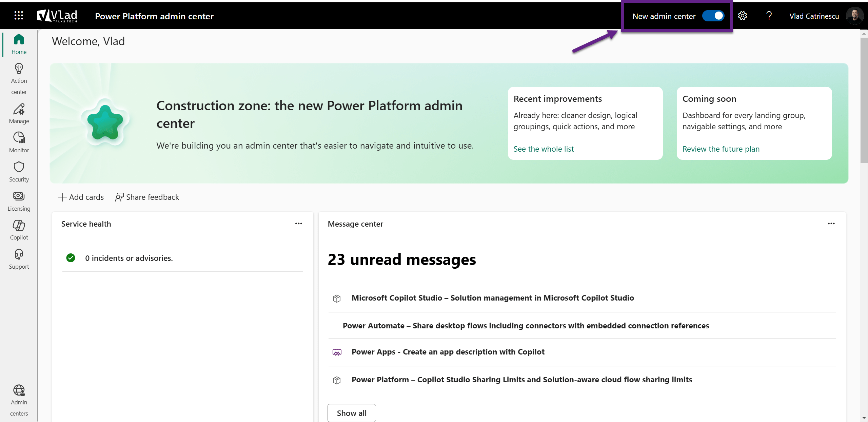Open the Message center options menu
The width and height of the screenshot is (868, 422).
point(832,223)
